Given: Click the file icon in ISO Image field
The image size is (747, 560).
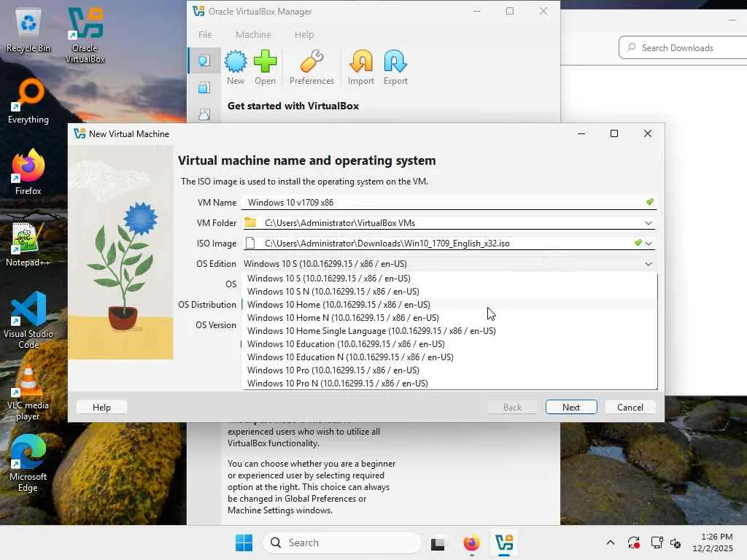Looking at the screenshot, I should (250, 243).
